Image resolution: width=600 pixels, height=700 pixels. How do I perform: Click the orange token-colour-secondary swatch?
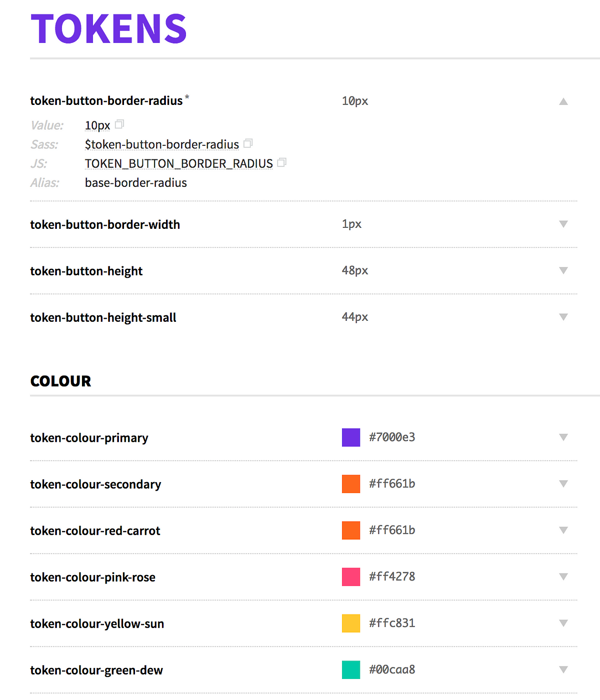(x=350, y=484)
